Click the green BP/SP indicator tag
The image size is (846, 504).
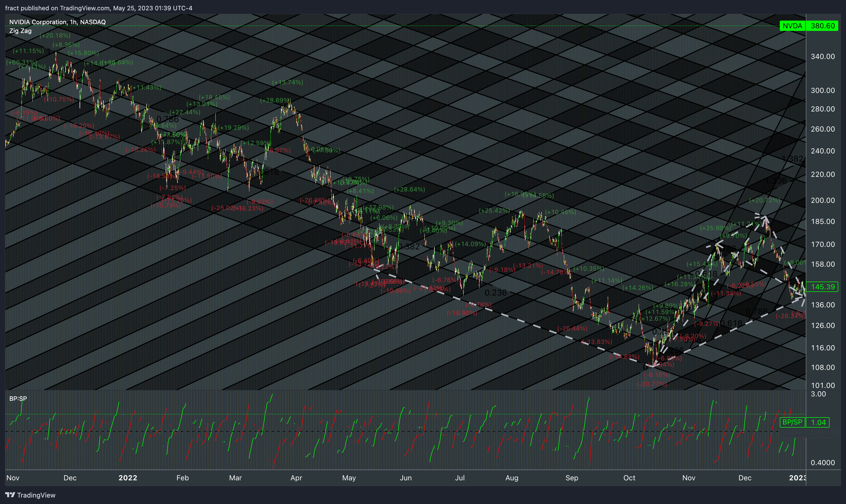point(792,422)
